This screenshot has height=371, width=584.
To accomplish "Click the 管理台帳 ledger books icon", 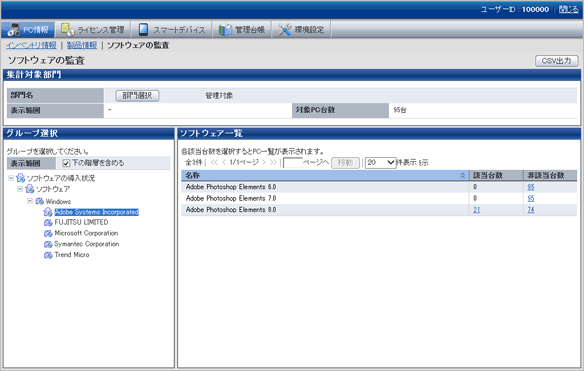I will coord(225,30).
